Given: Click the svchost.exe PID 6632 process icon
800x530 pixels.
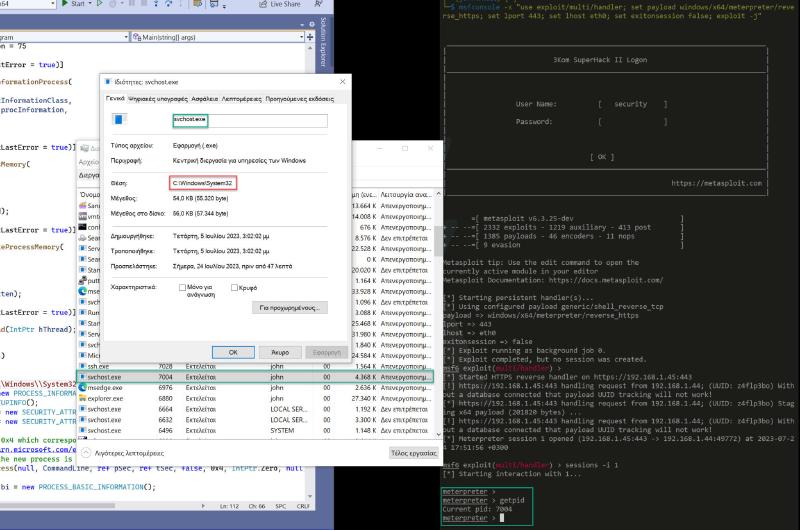Looking at the screenshot, I should [83, 420].
